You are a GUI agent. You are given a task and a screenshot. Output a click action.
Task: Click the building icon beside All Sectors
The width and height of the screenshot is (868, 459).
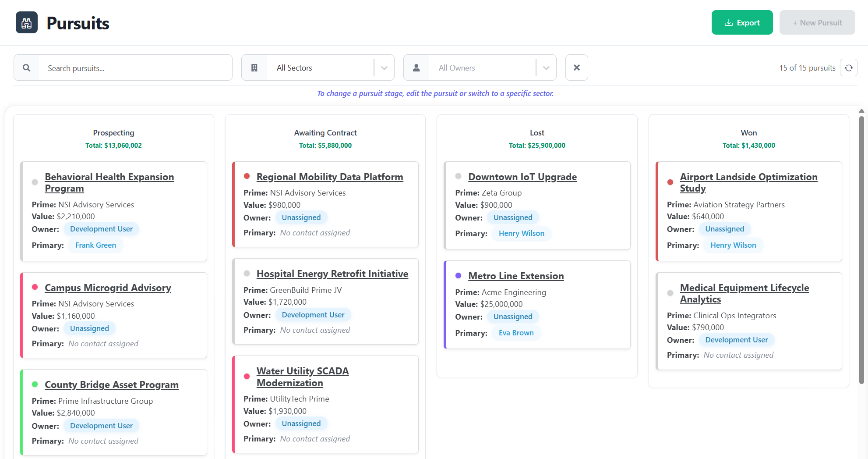[x=254, y=68]
